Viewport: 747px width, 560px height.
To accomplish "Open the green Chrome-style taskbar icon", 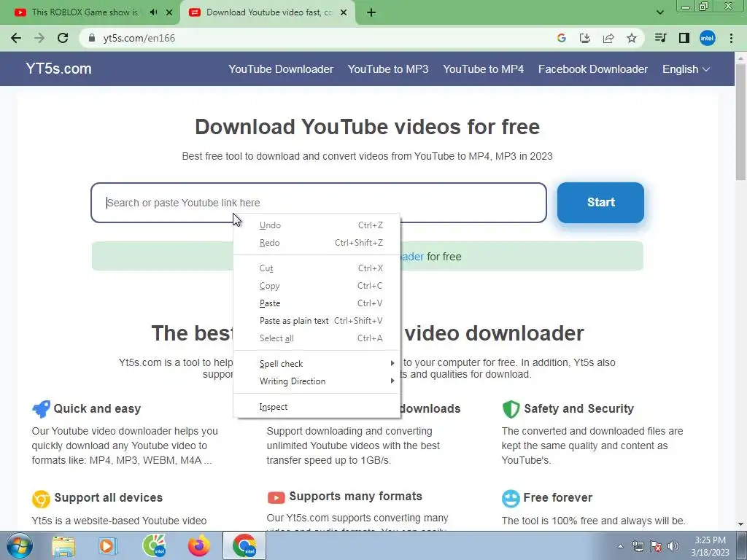I will coord(154,545).
